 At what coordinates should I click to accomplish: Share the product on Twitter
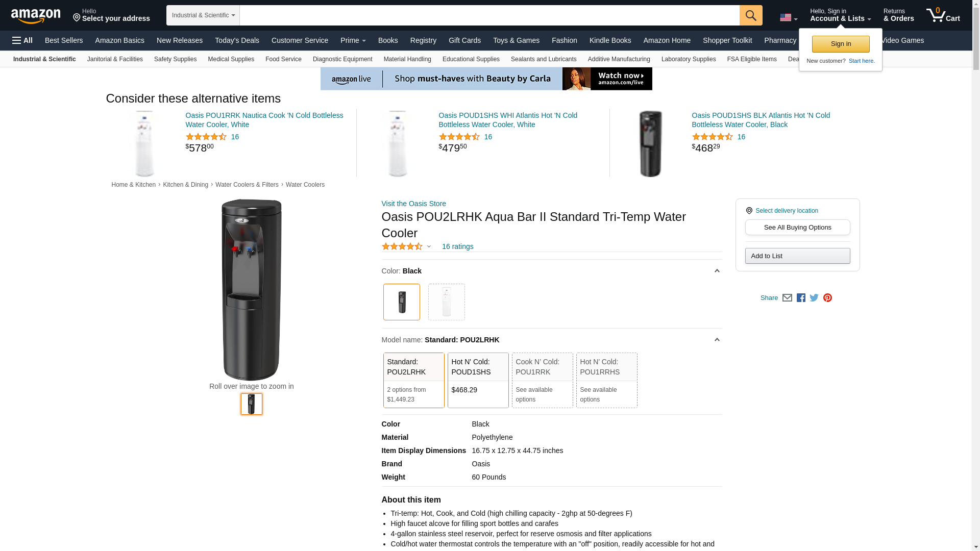click(x=814, y=298)
